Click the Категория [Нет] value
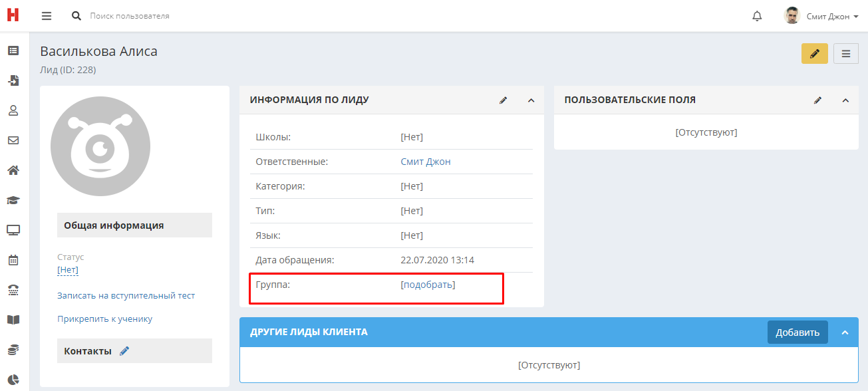Image resolution: width=868 pixels, height=391 pixels. 412,186
